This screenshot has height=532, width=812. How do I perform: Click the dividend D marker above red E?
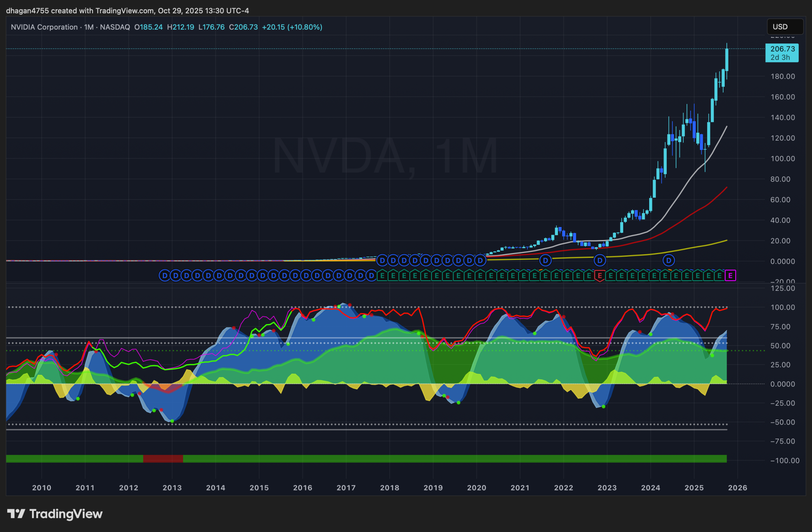(x=600, y=260)
